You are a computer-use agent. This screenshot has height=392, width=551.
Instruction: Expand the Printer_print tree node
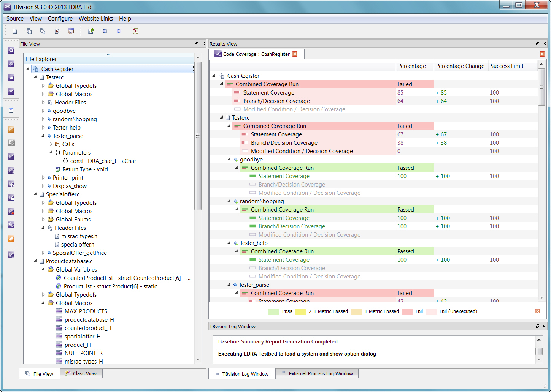click(x=43, y=177)
